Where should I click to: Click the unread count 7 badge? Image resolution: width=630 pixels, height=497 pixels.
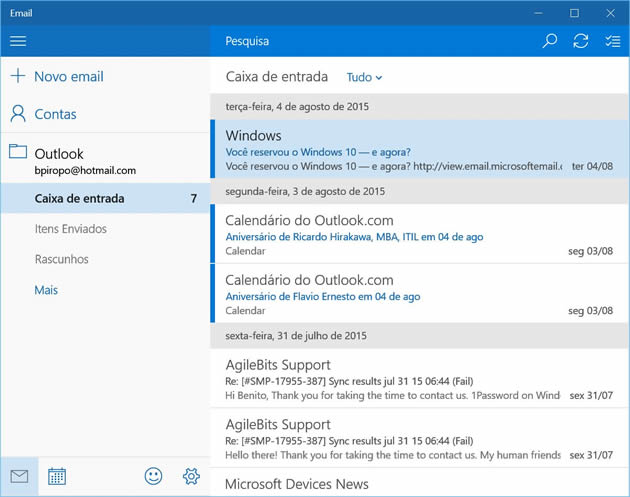coord(194,198)
